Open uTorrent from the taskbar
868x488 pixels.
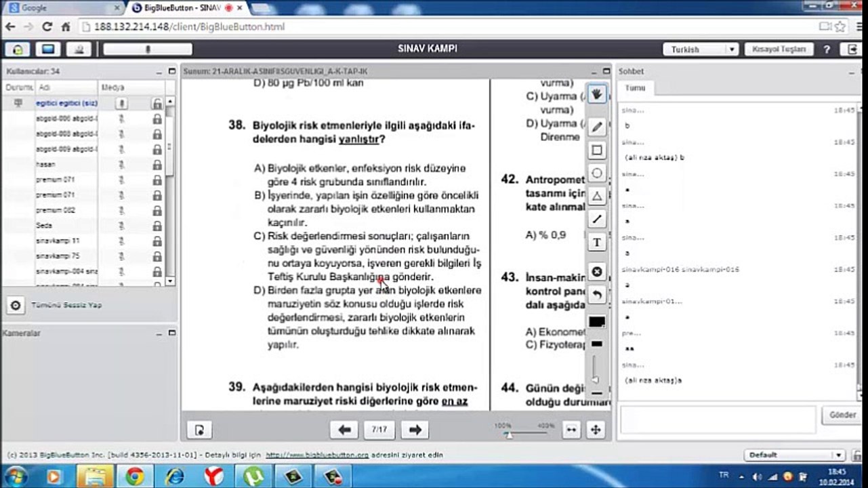coord(253,476)
